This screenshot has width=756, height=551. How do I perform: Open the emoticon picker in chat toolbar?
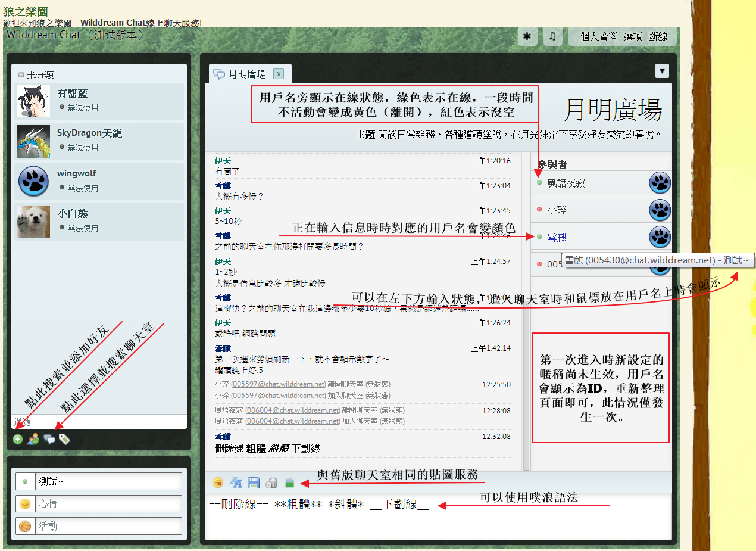[x=218, y=482]
